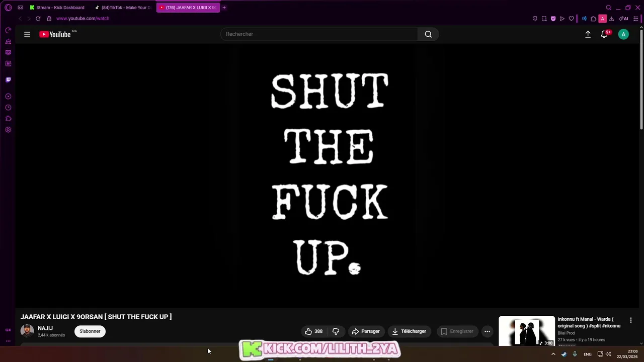The image size is (644, 362).
Task: View site security lock information
Action: pyautogui.click(x=49, y=19)
